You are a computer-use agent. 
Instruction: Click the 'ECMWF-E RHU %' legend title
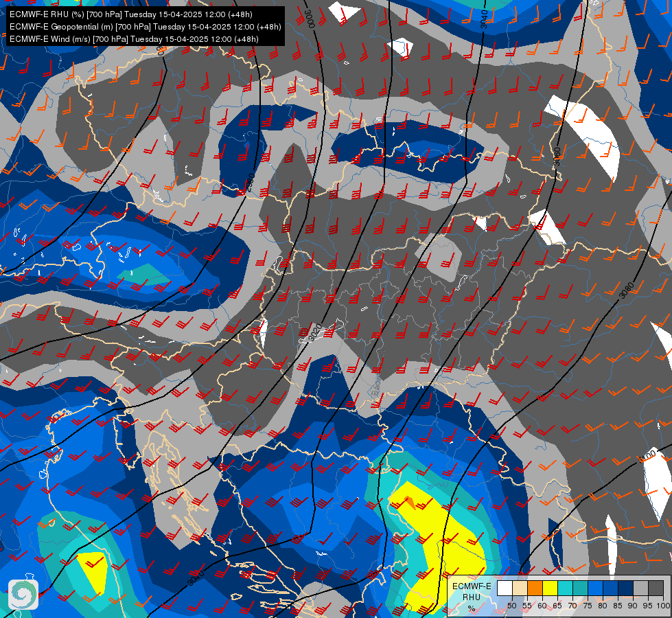[472, 597]
